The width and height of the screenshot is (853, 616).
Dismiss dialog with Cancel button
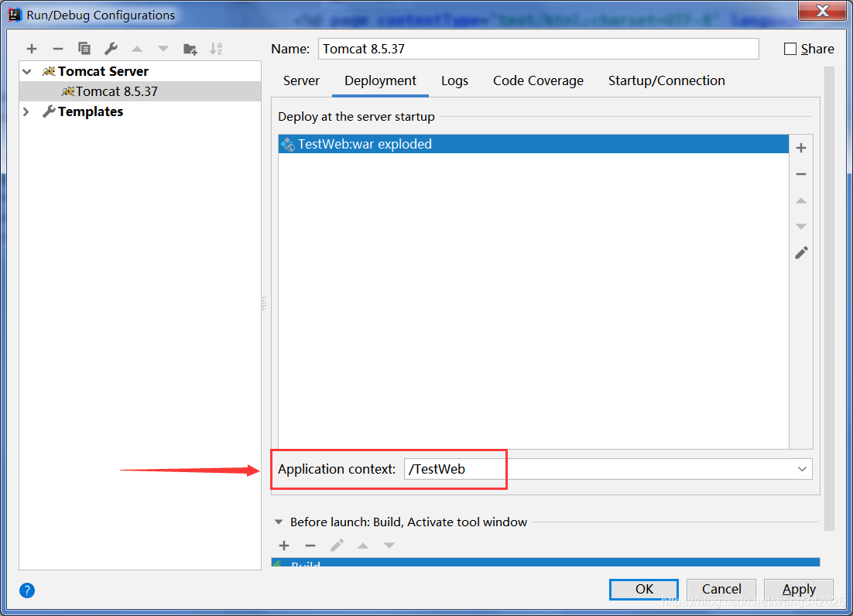tap(721, 590)
